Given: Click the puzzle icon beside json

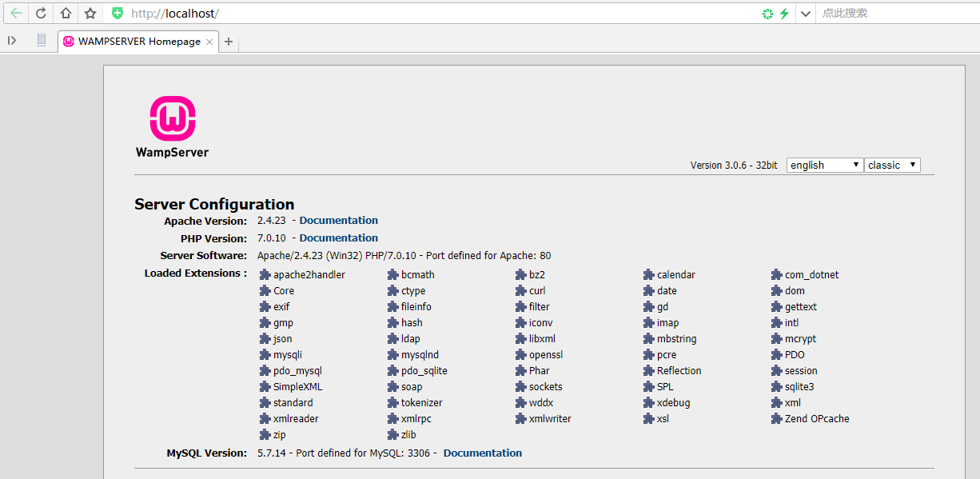Looking at the screenshot, I should click(265, 339).
